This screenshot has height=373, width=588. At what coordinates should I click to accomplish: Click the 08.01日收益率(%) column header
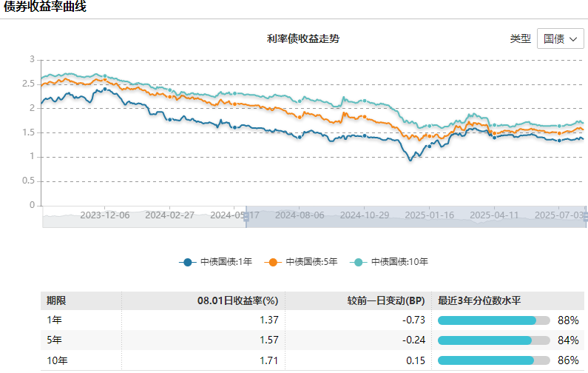(x=237, y=300)
